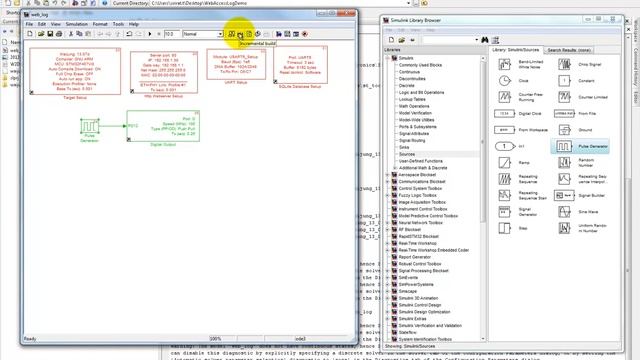The image size is (640, 360).
Task: Click Open icon in Library Browser toolbar
Action: [x=402, y=40]
